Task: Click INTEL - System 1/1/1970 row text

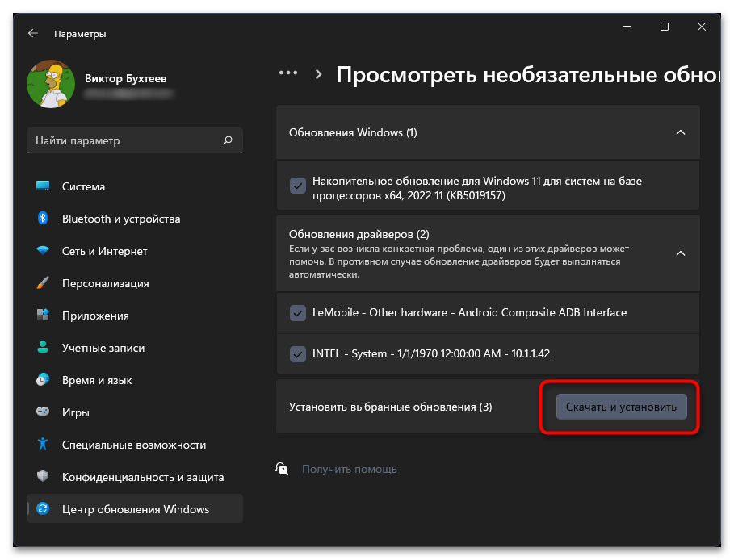Action: (431, 353)
